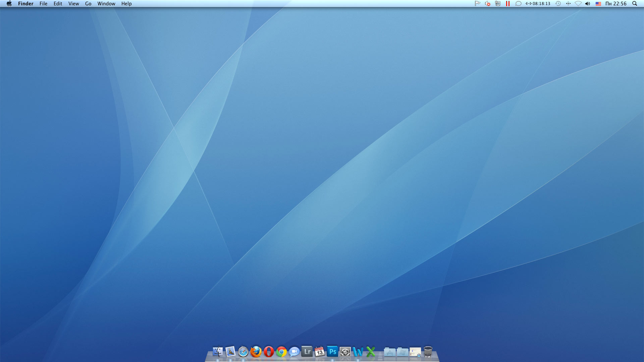
Task: Open System Preferences from the Dock
Action: point(345,352)
